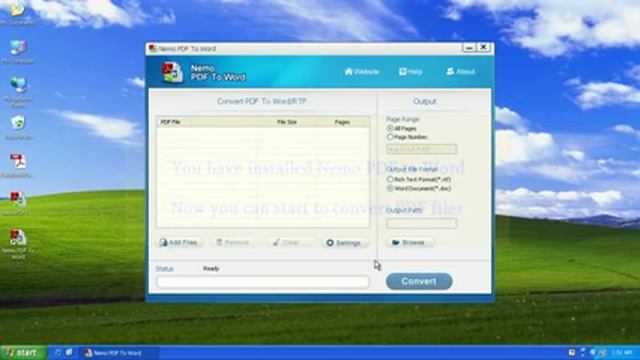This screenshot has height=360, width=640.
Task: Close the Nemo PDF To Word window
Action: [483, 48]
